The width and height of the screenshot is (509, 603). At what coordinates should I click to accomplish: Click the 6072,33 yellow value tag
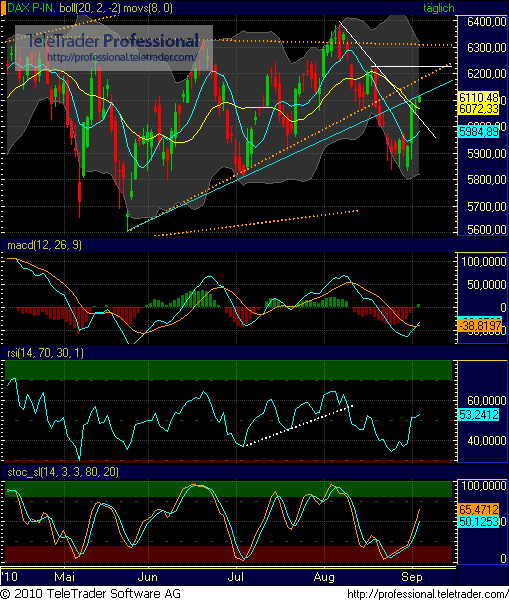(479, 109)
